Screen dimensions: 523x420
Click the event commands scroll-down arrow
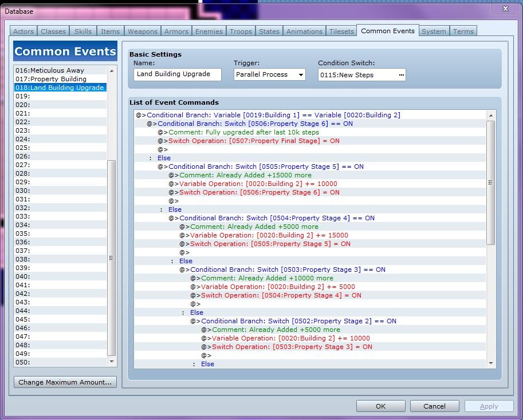tap(491, 363)
